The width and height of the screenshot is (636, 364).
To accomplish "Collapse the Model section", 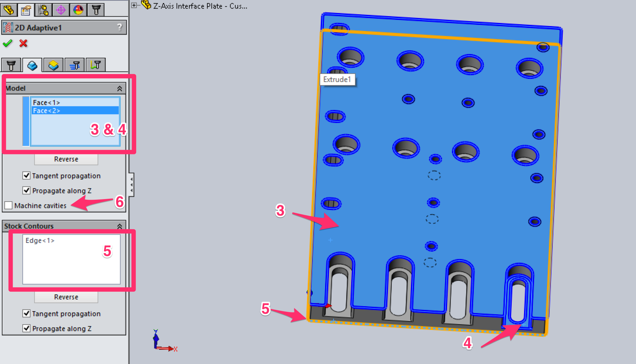I will click(x=120, y=88).
